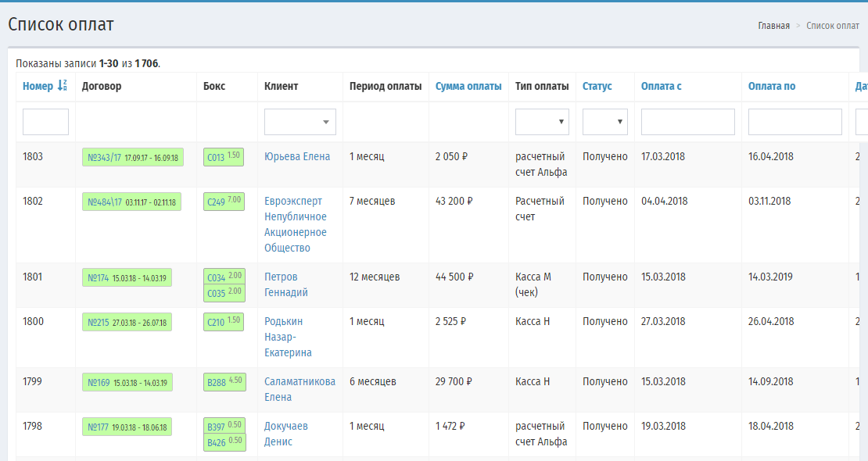Sort by Статус column header
Screen dimensions: 868x461
(x=597, y=86)
